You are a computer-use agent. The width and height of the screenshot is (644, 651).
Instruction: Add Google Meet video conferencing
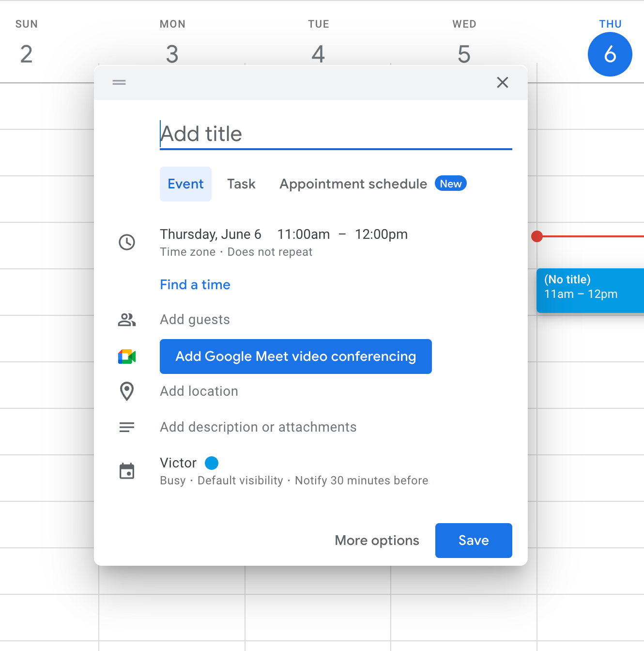click(296, 356)
